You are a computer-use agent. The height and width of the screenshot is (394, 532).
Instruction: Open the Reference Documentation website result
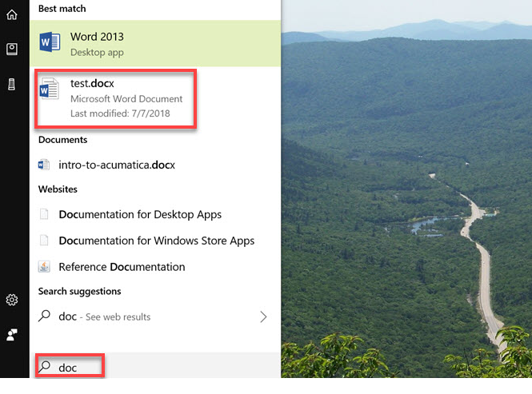pyautogui.click(x=122, y=267)
